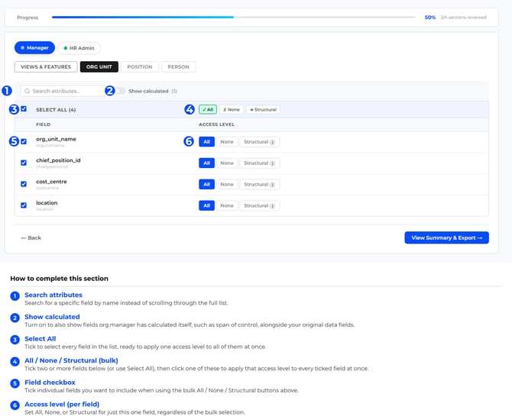Untick the location checkbox

pos(24,205)
